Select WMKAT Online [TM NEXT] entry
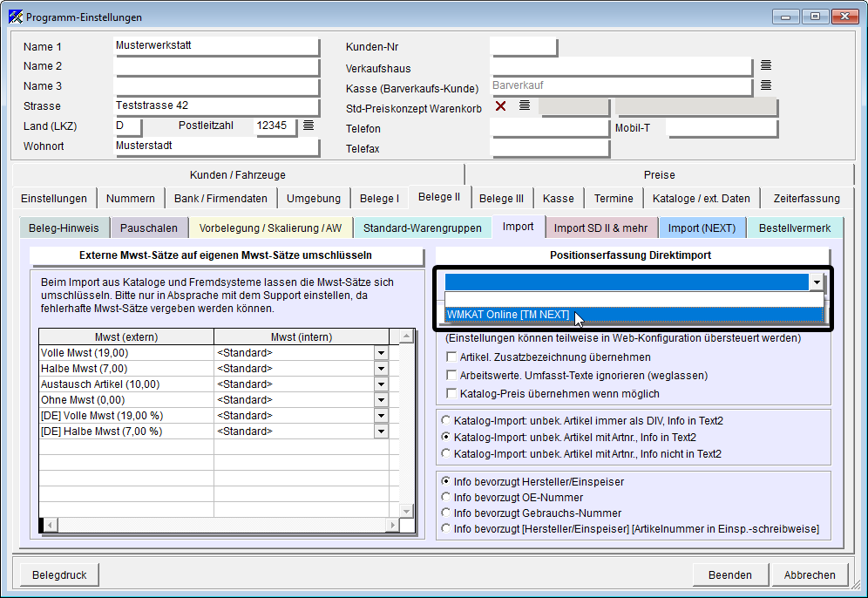The width and height of the screenshot is (868, 598). [634, 315]
